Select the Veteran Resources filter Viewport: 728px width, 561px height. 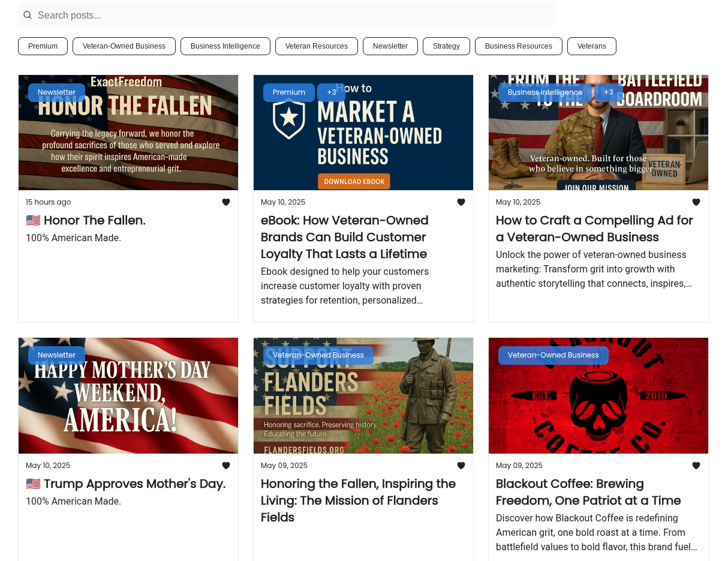point(317,46)
